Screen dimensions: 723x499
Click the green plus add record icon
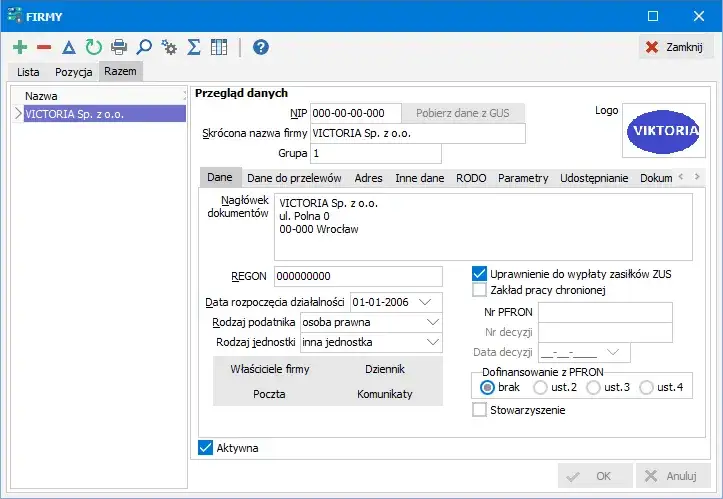coord(20,47)
